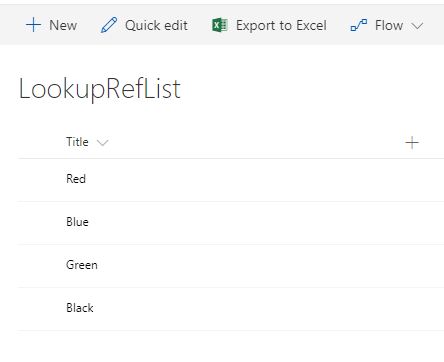Click the Flow connector icon

point(359,25)
